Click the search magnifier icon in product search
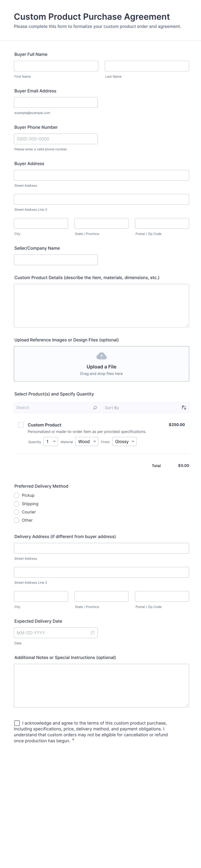The width and height of the screenshot is (201, 868). coord(95,408)
